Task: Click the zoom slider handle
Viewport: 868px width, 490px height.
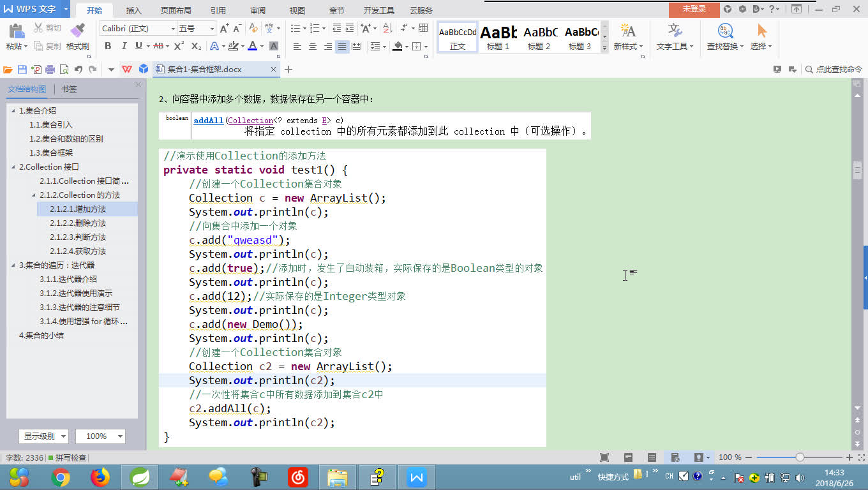Action: click(800, 457)
